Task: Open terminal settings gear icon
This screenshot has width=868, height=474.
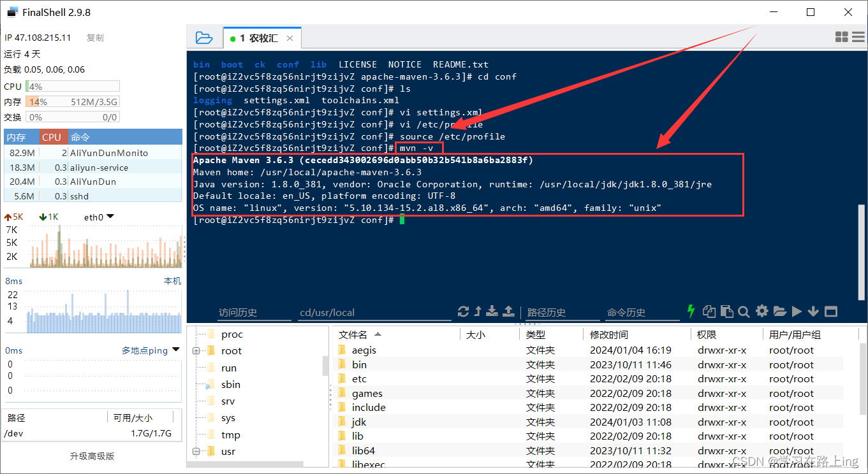Action: 761,311
